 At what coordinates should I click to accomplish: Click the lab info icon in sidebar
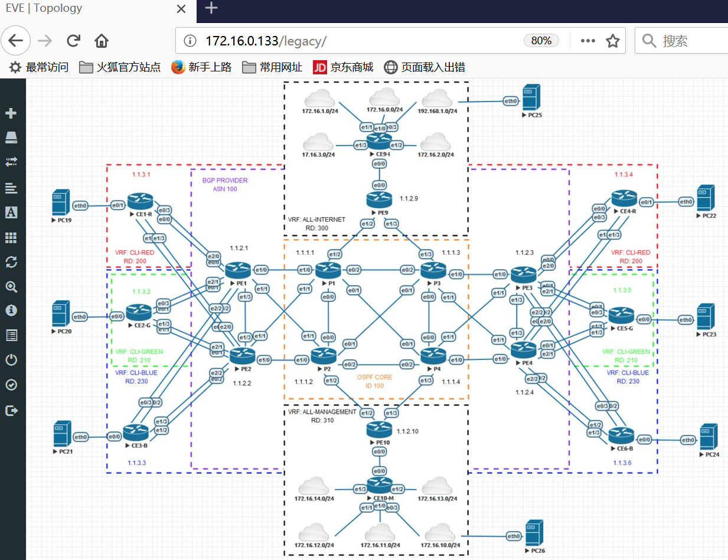(x=11, y=310)
